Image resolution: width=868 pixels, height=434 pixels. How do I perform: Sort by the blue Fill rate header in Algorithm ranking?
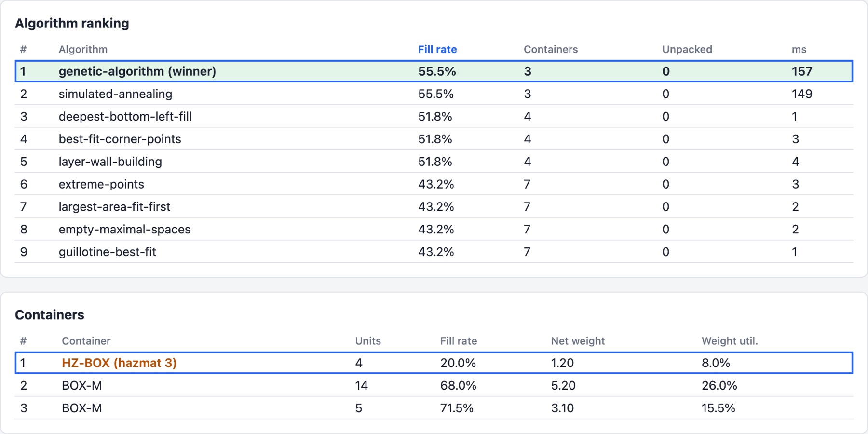[x=437, y=49]
